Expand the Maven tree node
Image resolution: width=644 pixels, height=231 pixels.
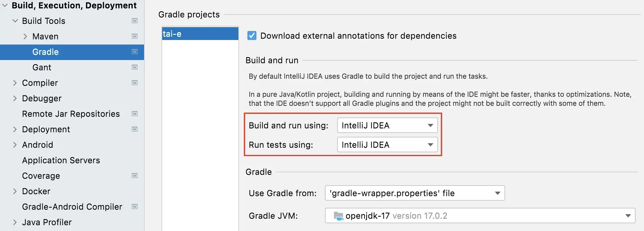(x=25, y=36)
